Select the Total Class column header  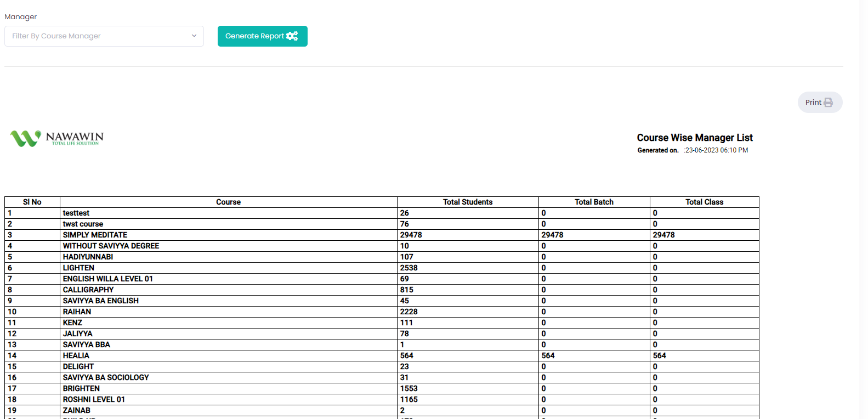[x=704, y=202]
